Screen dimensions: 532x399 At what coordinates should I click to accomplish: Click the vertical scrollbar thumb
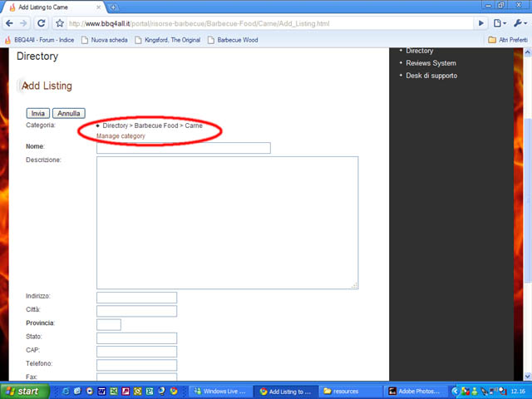(x=528, y=200)
